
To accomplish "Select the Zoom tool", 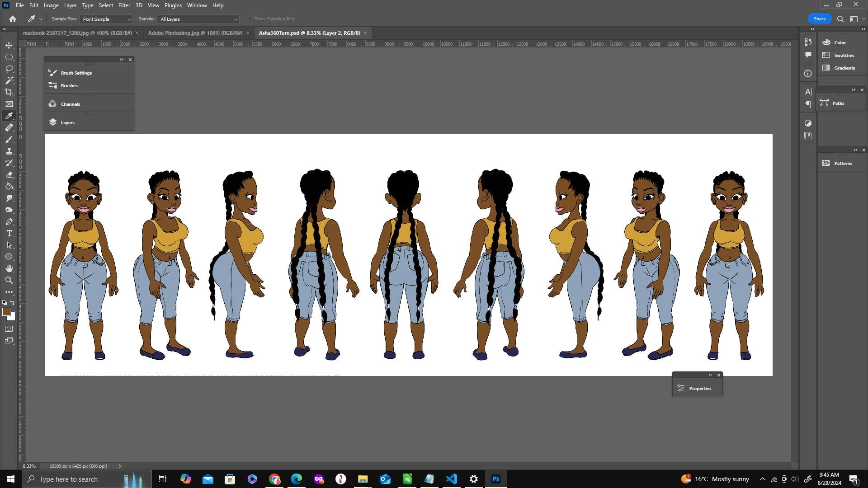I will coord(9,280).
